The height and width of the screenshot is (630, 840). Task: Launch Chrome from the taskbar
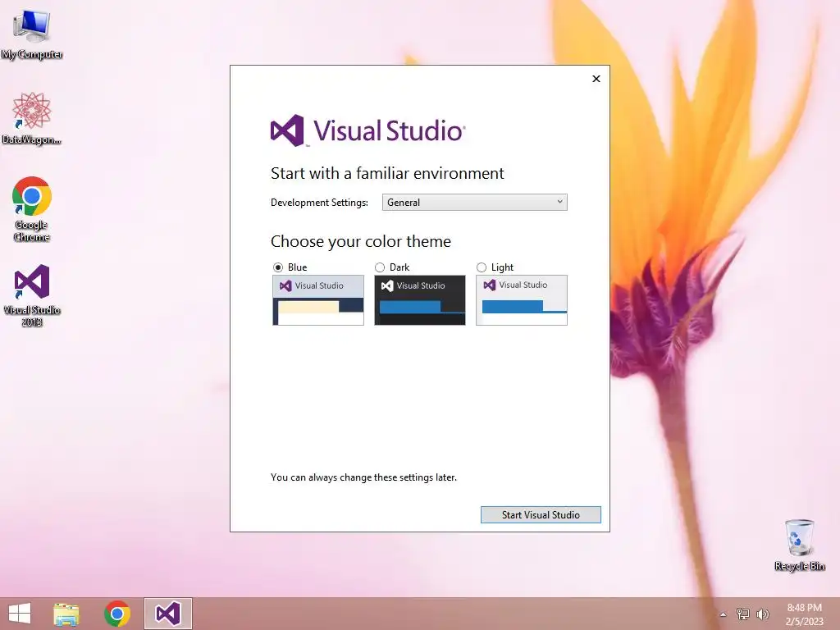click(x=116, y=614)
